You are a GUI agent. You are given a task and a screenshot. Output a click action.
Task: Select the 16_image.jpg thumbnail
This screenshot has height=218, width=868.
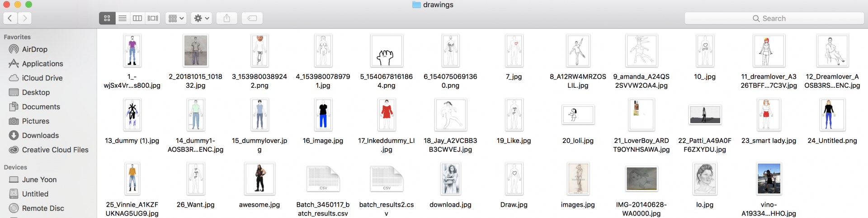click(323, 115)
